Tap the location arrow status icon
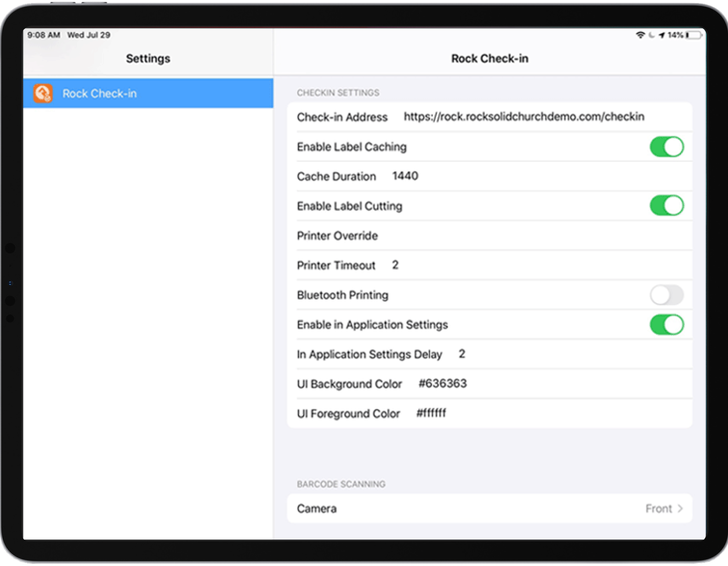728x566 pixels. point(661,35)
